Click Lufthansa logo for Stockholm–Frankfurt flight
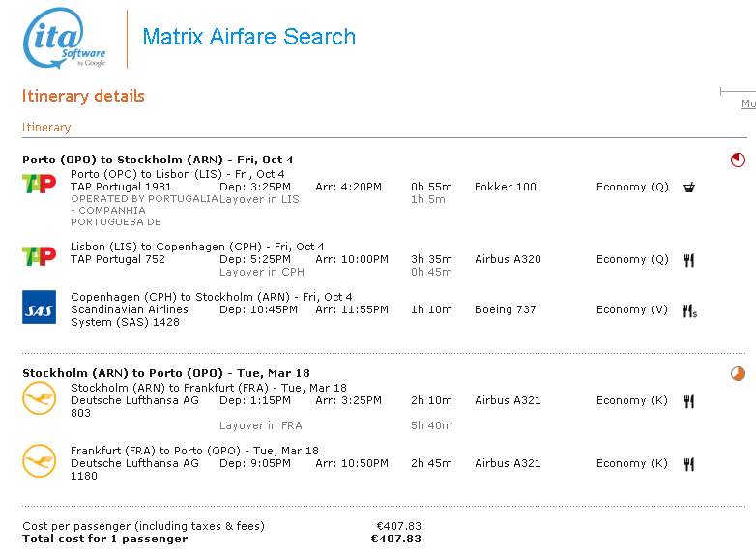This screenshot has height=555, width=756. pos(39,398)
